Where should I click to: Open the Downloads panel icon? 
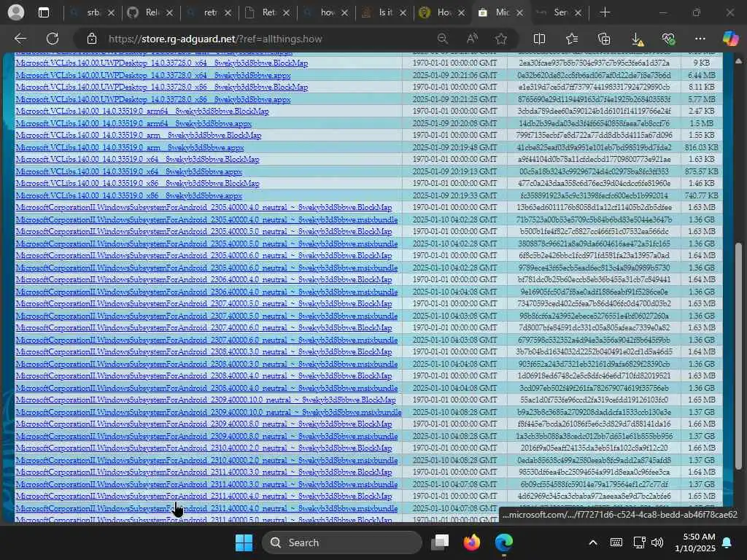(637, 39)
